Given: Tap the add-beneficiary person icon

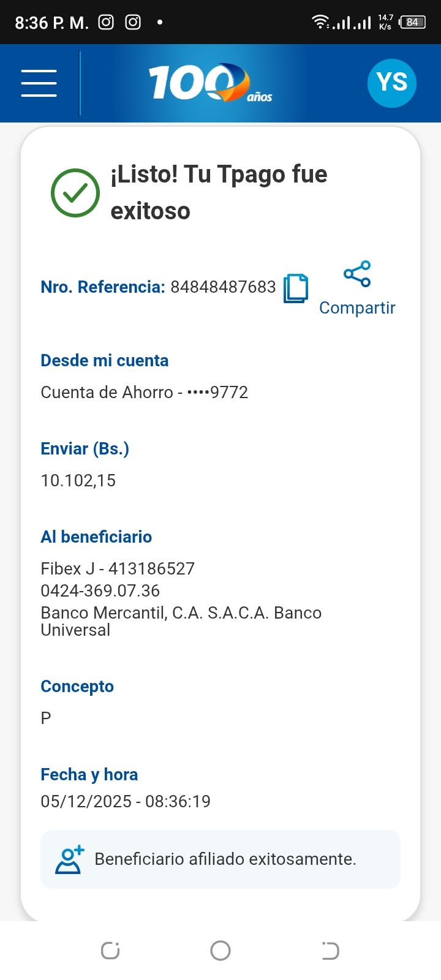Looking at the screenshot, I should click(x=69, y=859).
